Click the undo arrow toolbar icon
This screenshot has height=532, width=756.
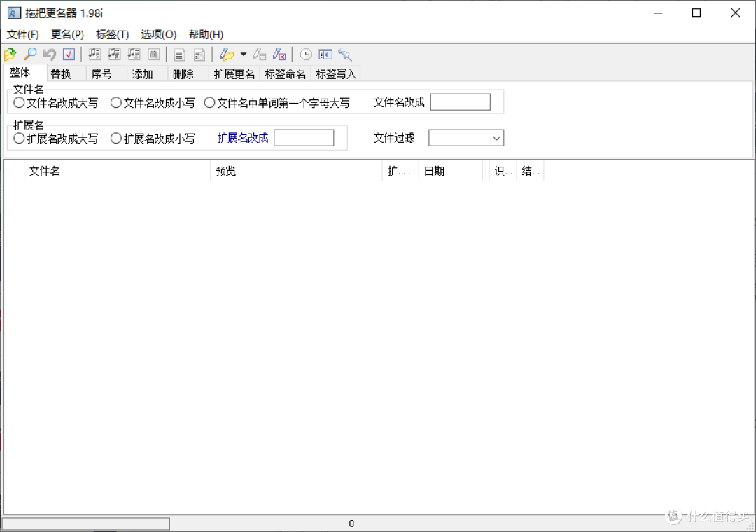tap(49, 54)
